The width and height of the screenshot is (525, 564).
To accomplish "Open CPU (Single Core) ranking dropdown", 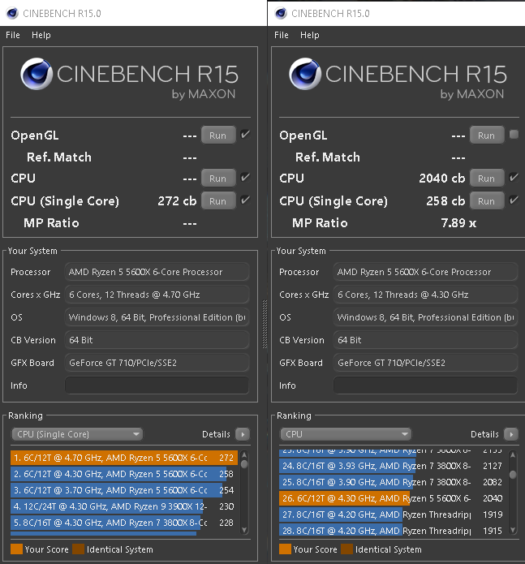I will [x=77, y=434].
